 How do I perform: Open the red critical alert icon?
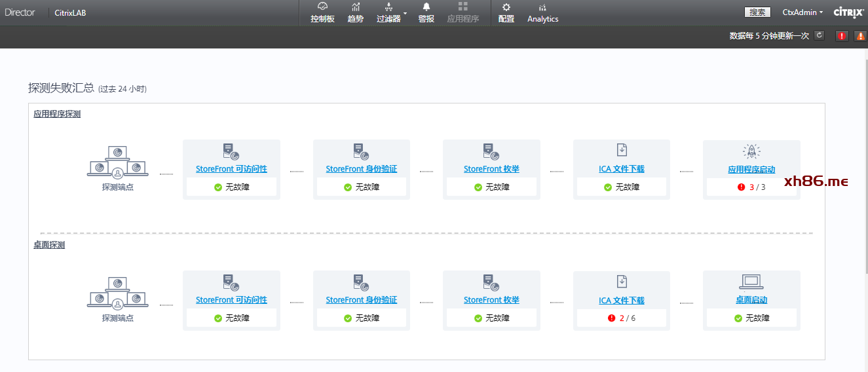tap(842, 36)
